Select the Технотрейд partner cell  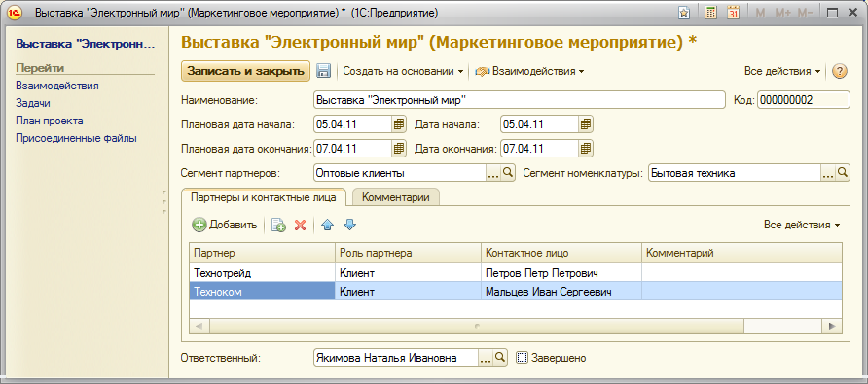[262, 273]
